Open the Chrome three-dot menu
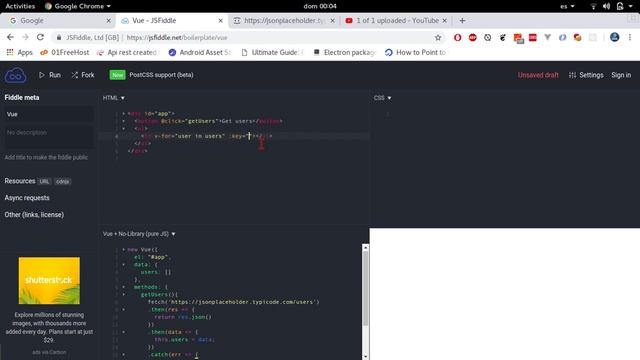This screenshot has width=640, height=360. (x=630, y=37)
